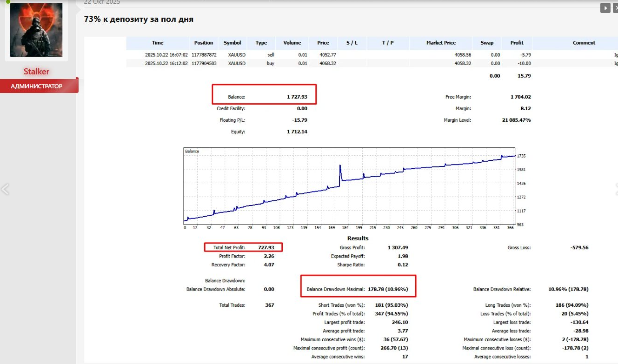Click the Comment column header
The height and width of the screenshot is (364, 618).
[x=584, y=43]
